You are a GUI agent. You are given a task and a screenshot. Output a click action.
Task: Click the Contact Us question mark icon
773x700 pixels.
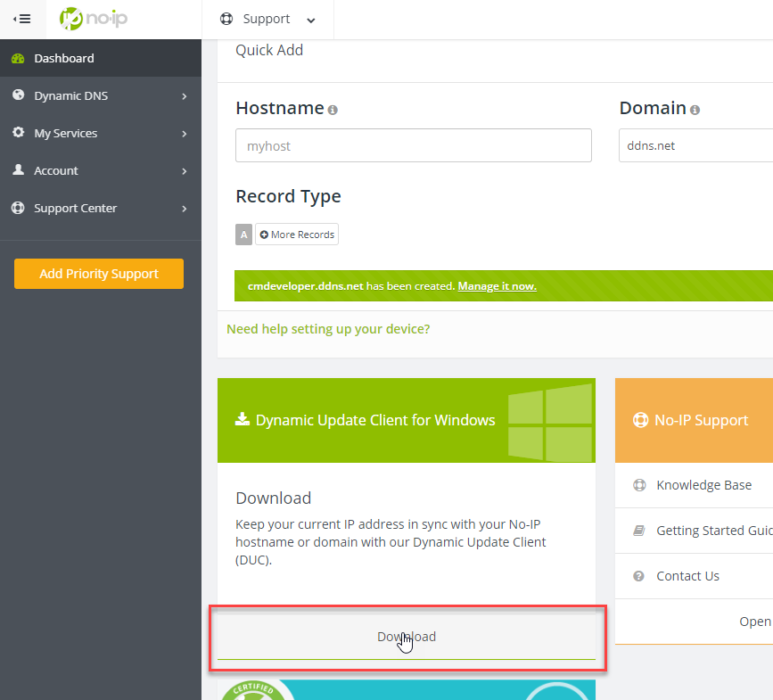(x=639, y=576)
